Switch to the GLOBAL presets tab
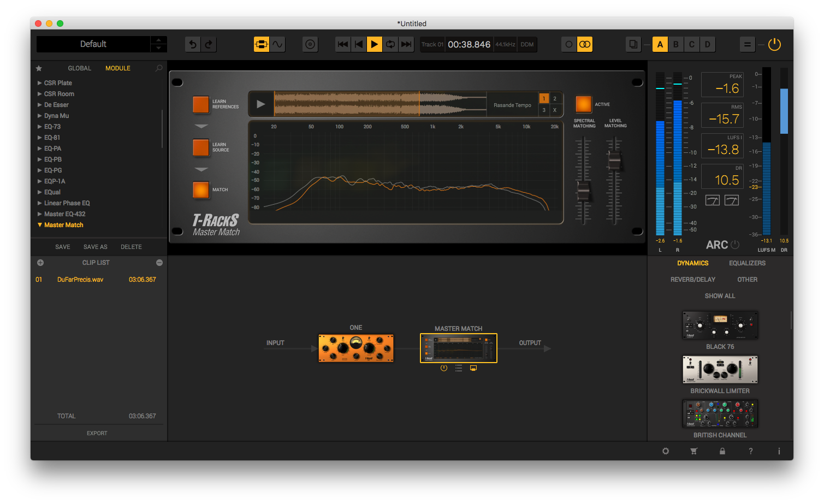The height and width of the screenshot is (504, 824). pyautogui.click(x=80, y=68)
